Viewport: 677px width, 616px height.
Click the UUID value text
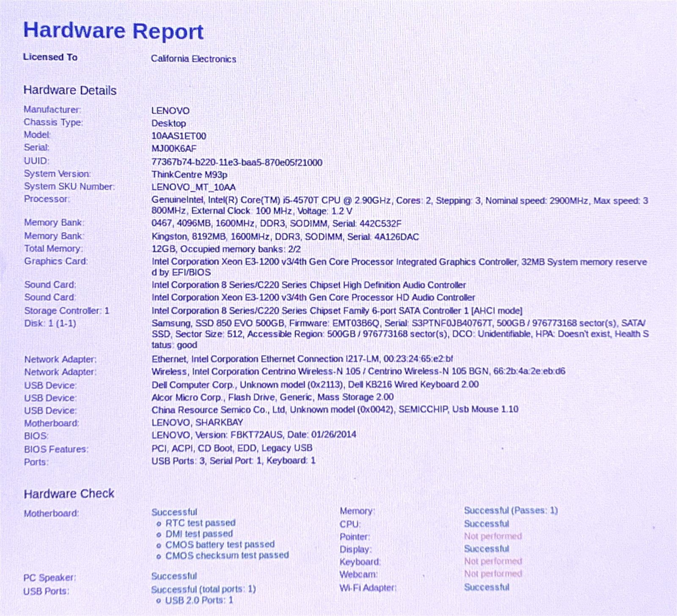(237, 162)
